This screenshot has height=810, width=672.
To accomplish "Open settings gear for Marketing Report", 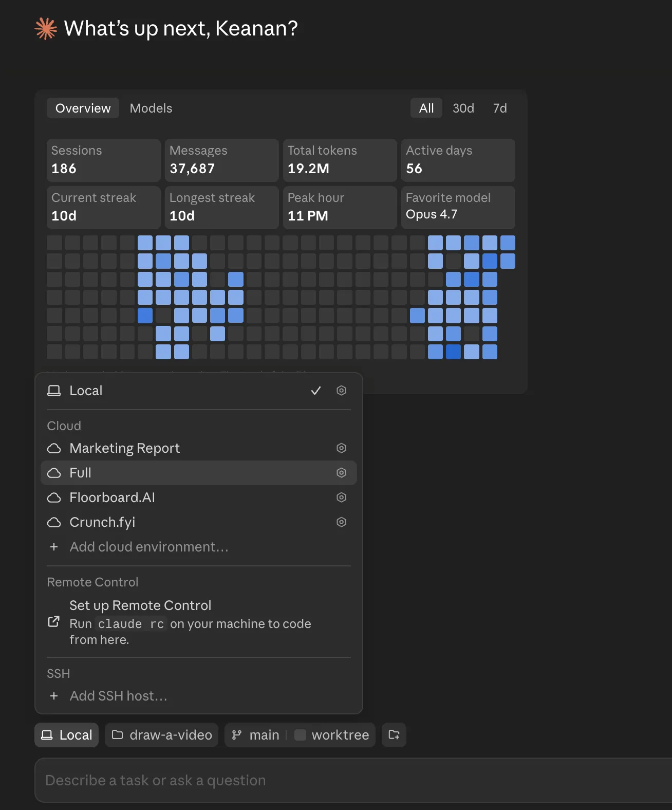I will [341, 448].
